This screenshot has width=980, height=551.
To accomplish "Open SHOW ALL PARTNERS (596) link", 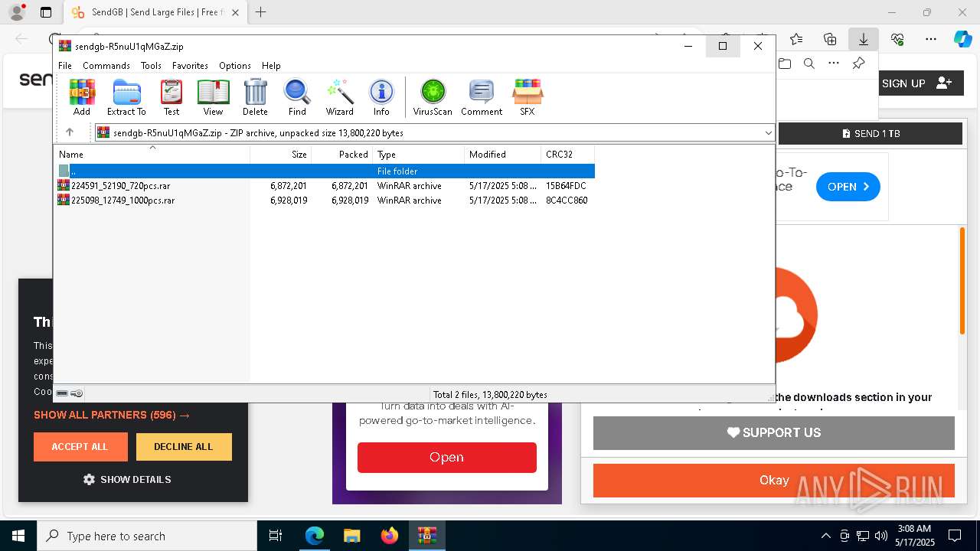I will pyautogui.click(x=112, y=415).
